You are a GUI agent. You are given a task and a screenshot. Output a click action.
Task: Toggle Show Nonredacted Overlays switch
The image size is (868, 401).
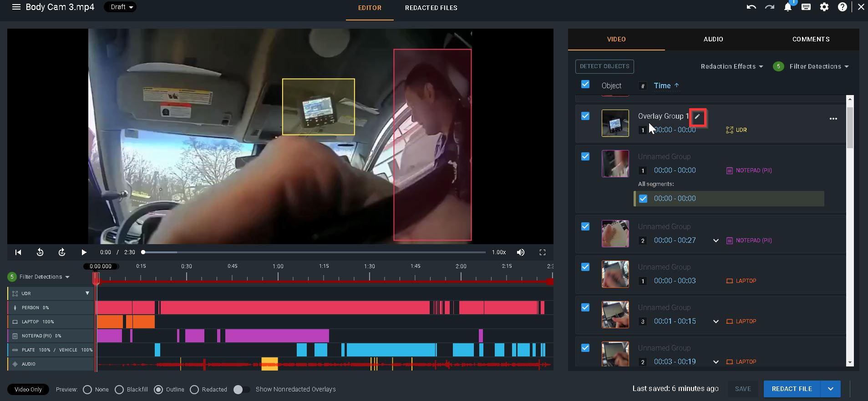(241, 390)
